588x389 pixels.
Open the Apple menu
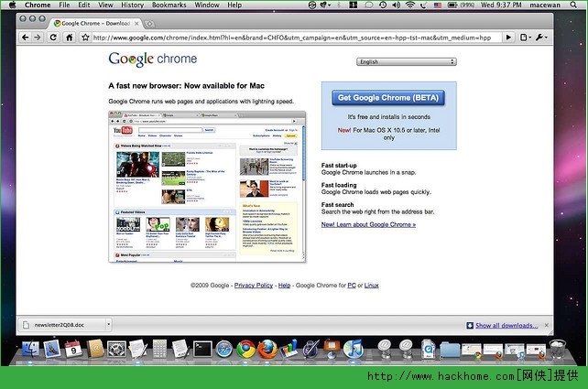pos(13,5)
